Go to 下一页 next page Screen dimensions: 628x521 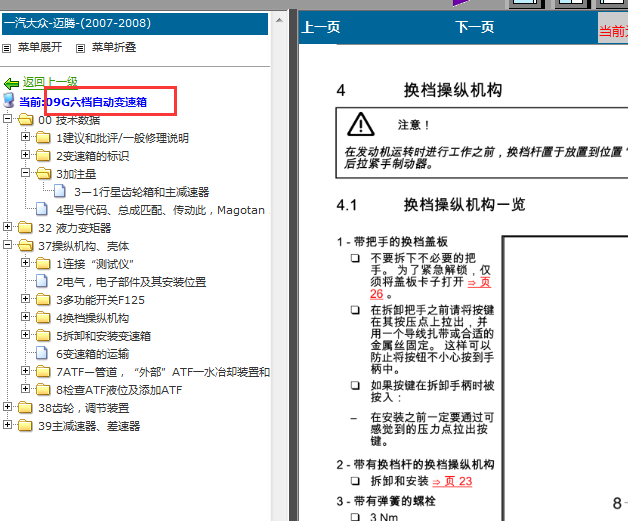(x=474, y=27)
